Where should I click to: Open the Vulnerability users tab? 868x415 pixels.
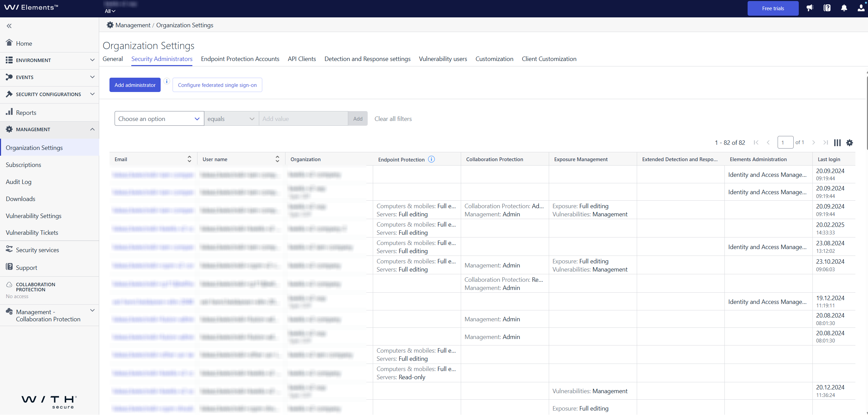click(443, 59)
